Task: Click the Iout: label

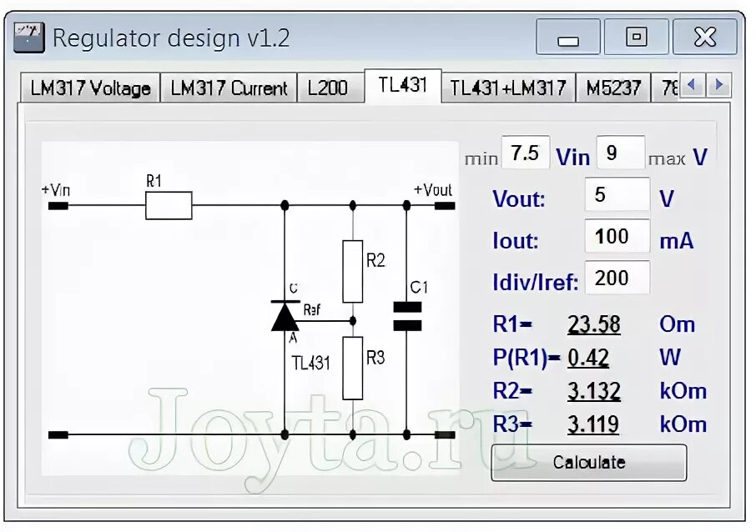Action: (516, 240)
